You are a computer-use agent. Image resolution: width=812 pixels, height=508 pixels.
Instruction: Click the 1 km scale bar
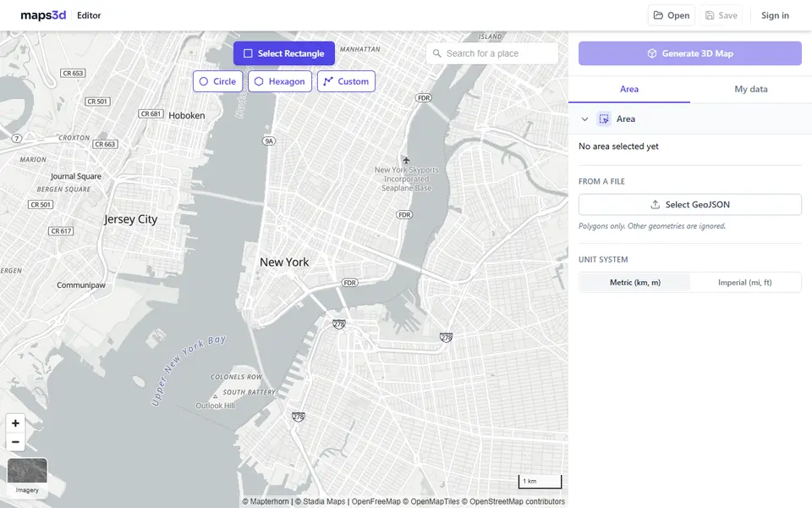coord(540,482)
